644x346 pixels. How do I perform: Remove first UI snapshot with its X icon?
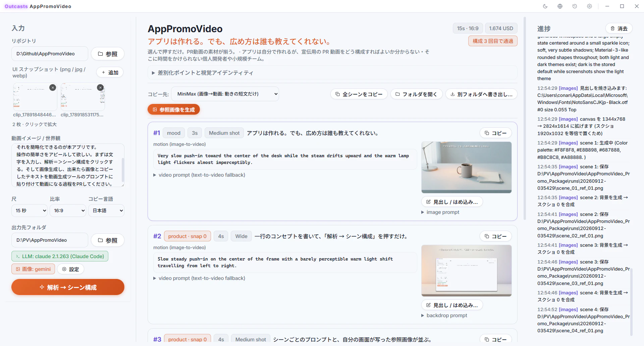tap(53, 88)
